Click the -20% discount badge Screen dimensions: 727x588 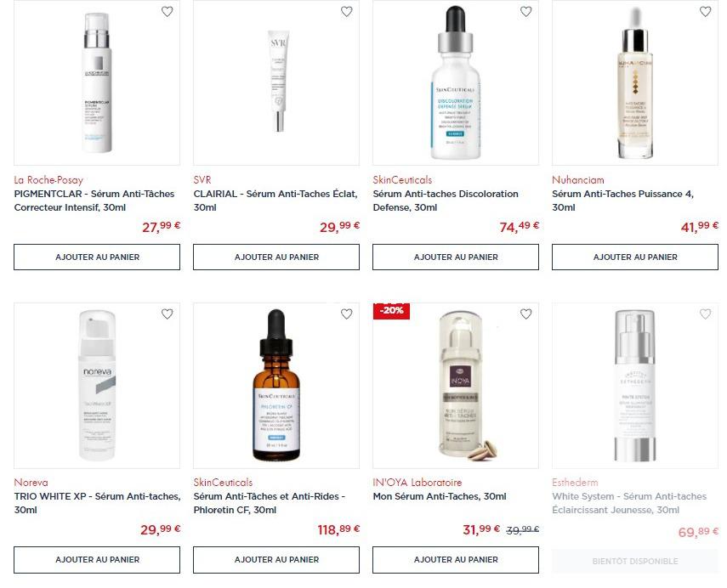391,311
